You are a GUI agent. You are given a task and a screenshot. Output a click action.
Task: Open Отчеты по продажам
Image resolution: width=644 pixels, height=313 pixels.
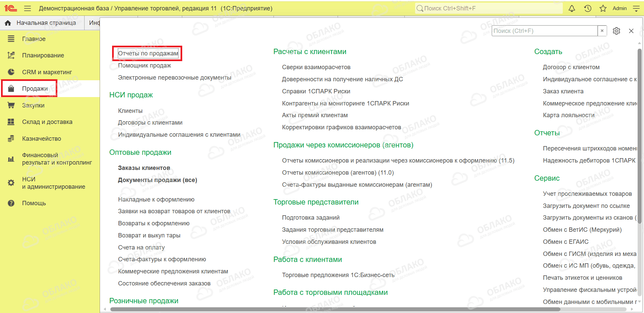tap(148, 53)
